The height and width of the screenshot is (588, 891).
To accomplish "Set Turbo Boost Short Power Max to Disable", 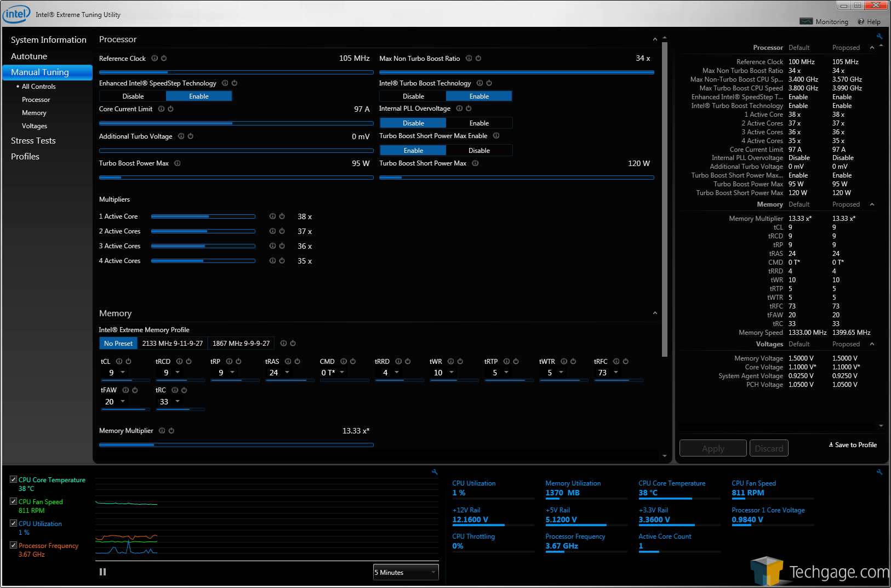I will pos(479,151).
